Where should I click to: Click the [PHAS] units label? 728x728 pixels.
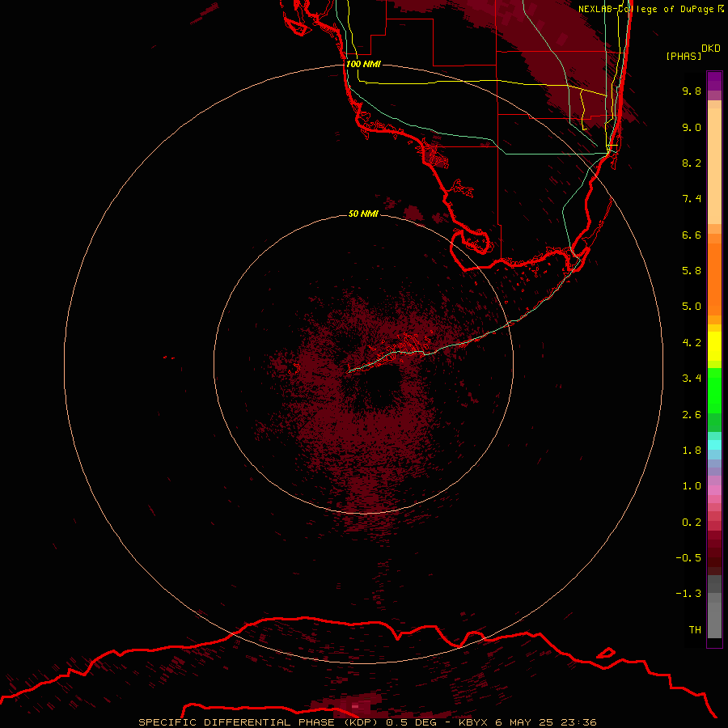(684, 56)
